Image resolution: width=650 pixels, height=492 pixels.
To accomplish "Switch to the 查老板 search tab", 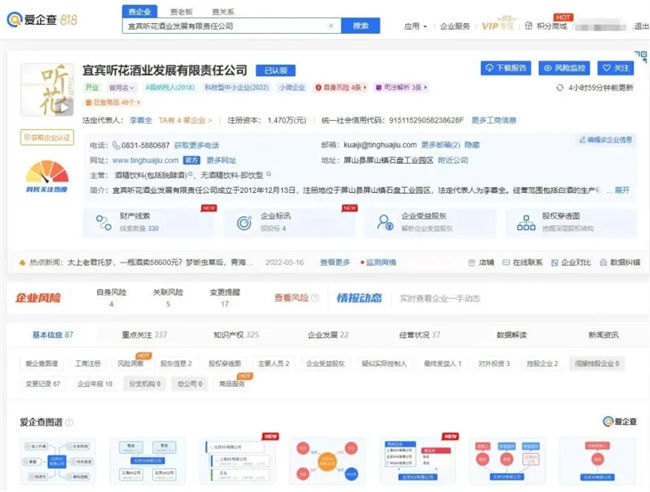I will 182,12.
